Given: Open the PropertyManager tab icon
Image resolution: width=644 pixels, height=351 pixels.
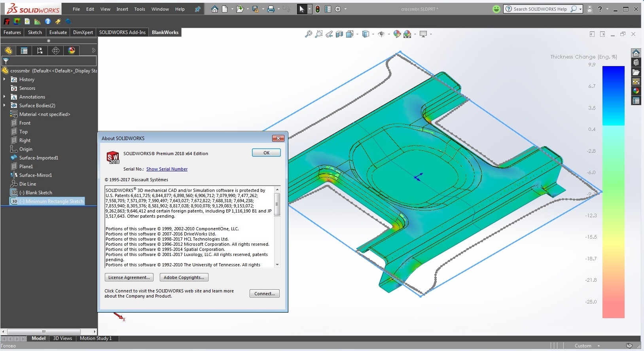Looking at the screenshot, I should pyautogui.click(x=24, y=51).
